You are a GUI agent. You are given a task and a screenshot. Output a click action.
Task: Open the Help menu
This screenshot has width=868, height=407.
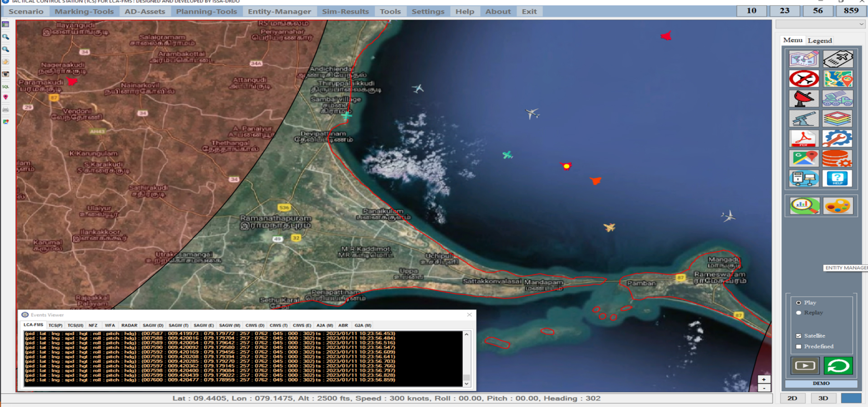click(465, 11)
